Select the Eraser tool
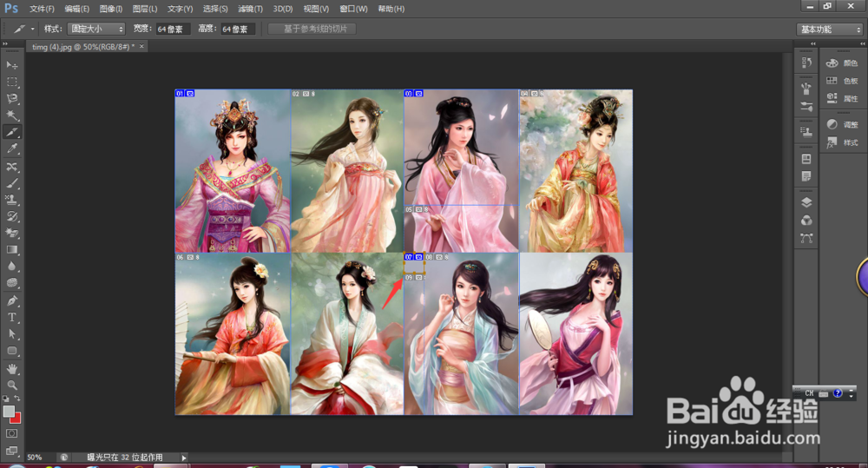This screenshot has width=868, height=468. (x=11, y=233)
